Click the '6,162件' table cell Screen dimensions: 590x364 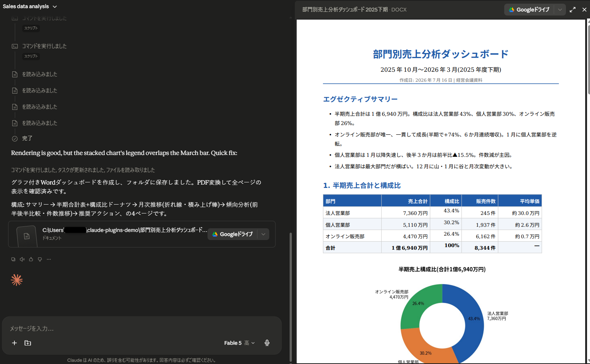click(486, 236)
